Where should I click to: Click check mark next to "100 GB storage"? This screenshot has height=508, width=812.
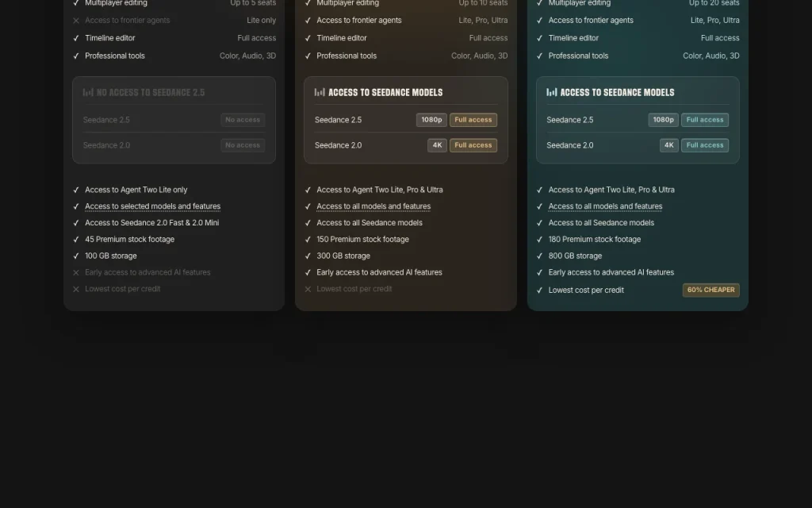click(76, 256)
